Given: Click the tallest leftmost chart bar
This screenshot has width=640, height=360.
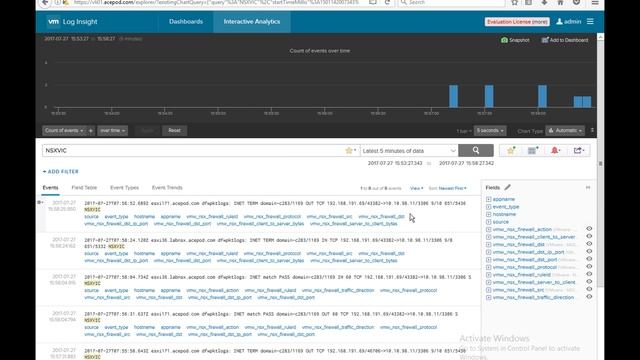Looking at the screenshot, I should (453, 96).
